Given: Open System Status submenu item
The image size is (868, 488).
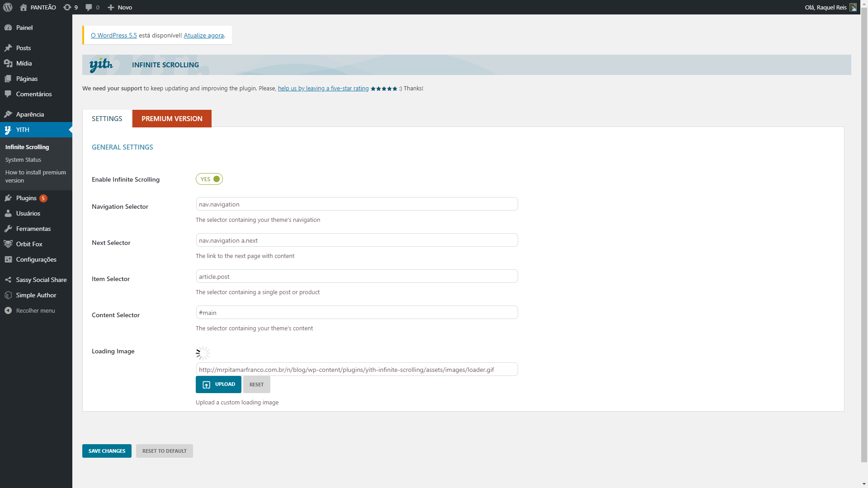Looking at the screenshot, I should pyautogui.click(x=23, y=160).
